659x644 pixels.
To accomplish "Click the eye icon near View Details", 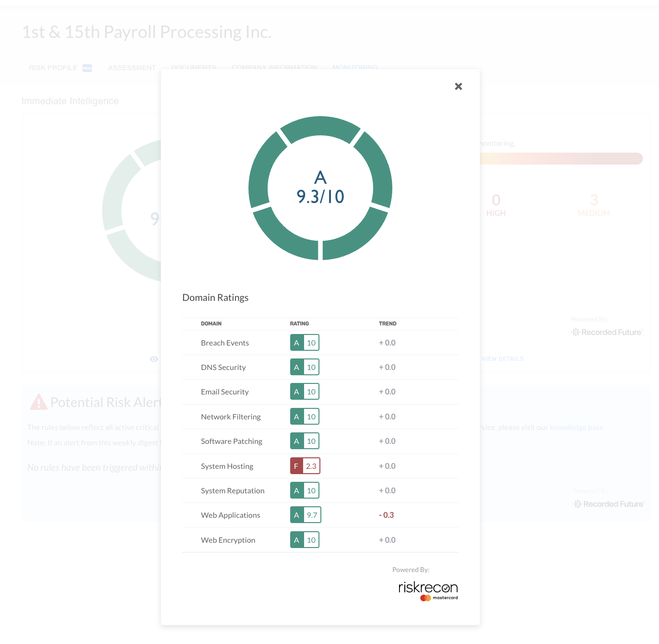I will pos(153,359).
